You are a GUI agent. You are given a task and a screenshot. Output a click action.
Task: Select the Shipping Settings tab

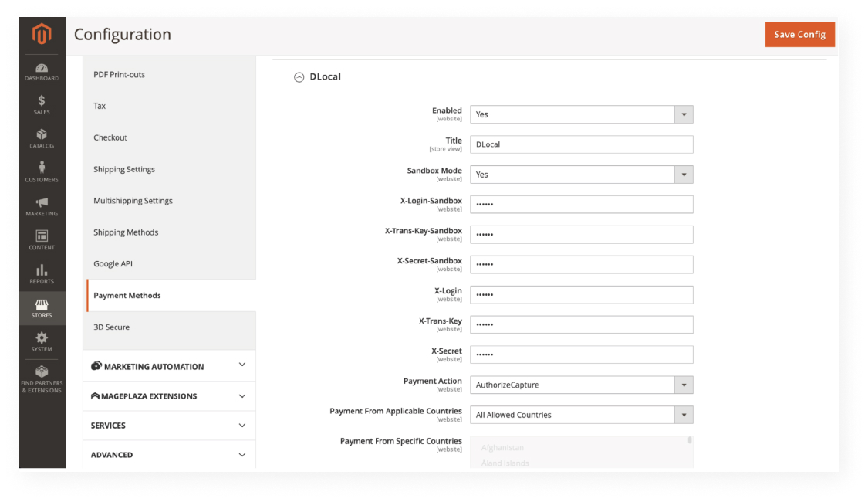coord(171,169)
